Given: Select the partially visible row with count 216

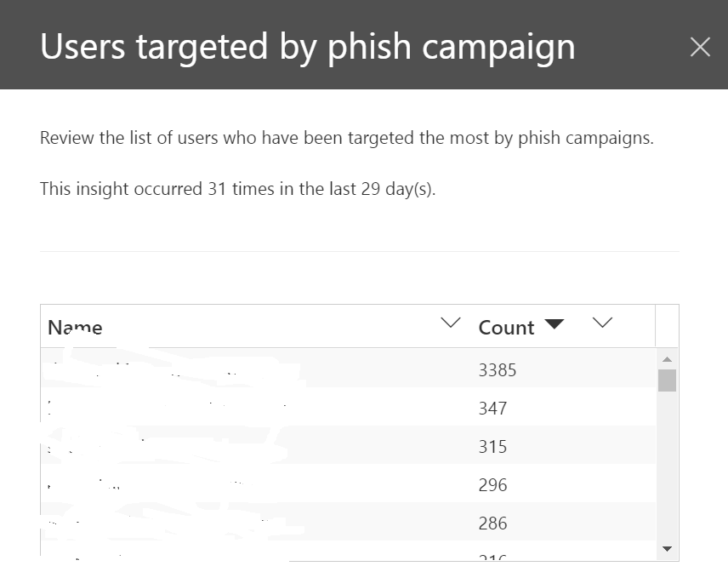Looking at the screenshot, I should [340, 558].
